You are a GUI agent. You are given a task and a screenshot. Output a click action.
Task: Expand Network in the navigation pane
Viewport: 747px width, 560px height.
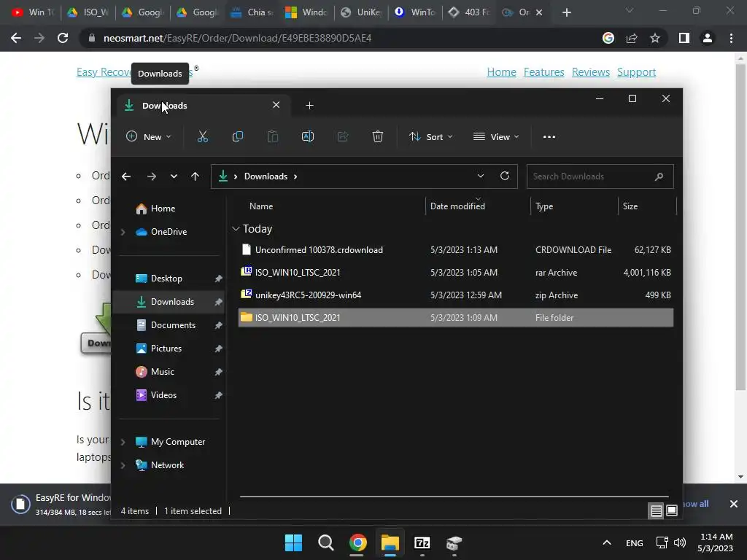tap(123, 465)
